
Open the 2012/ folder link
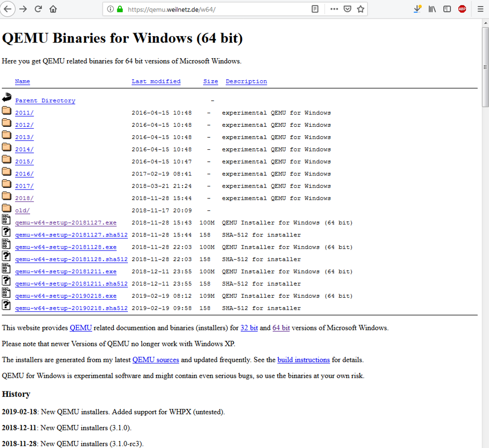click(25, 125)
